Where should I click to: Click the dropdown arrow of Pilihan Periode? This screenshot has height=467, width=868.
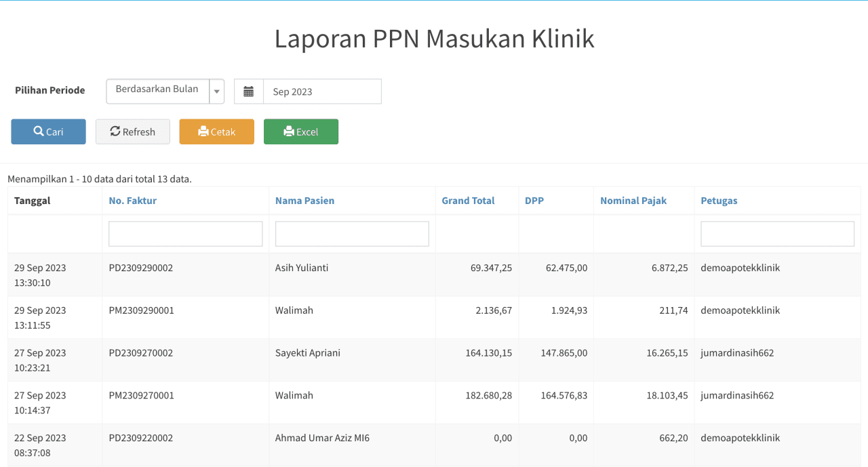[x=217, y=92]
